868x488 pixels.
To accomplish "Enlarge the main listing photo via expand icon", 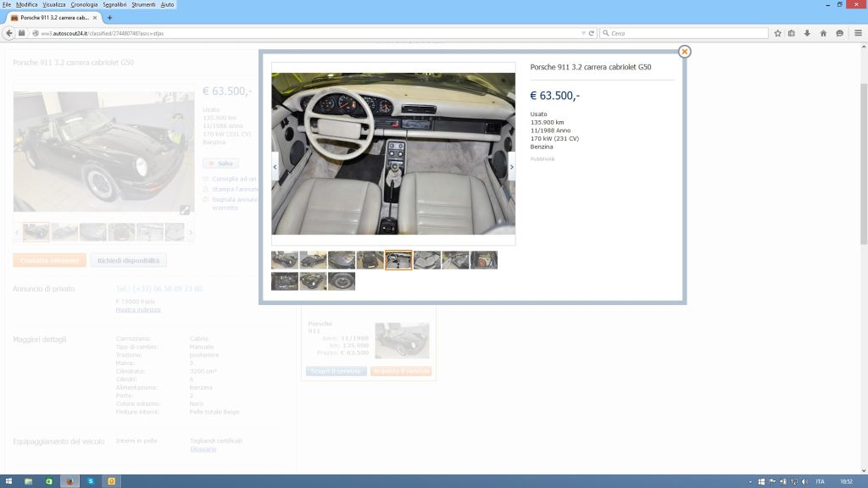I will tap(184, 210).
